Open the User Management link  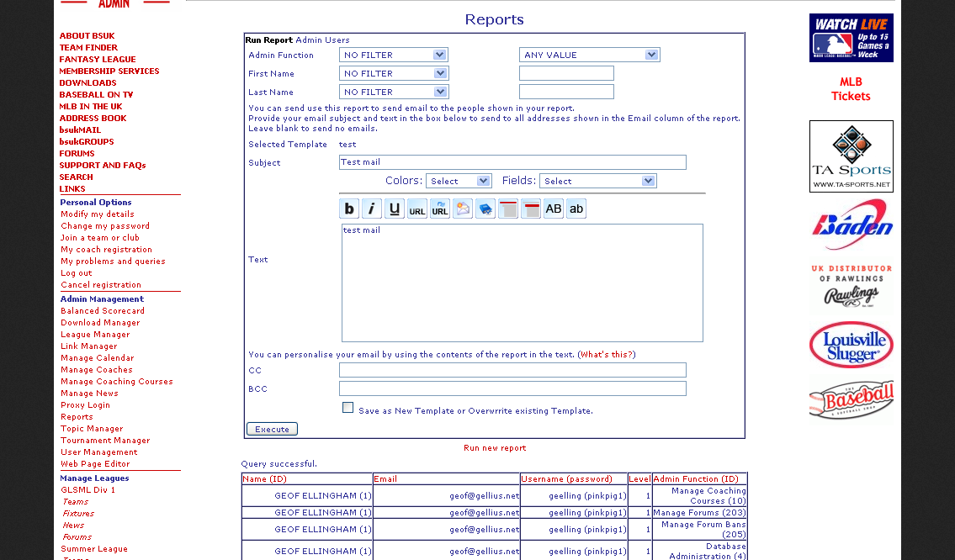(98, 452)
